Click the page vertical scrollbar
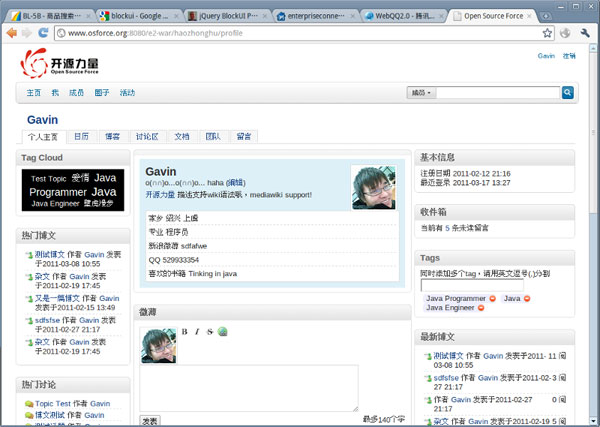600x427 pixels. tap(593, 132)
